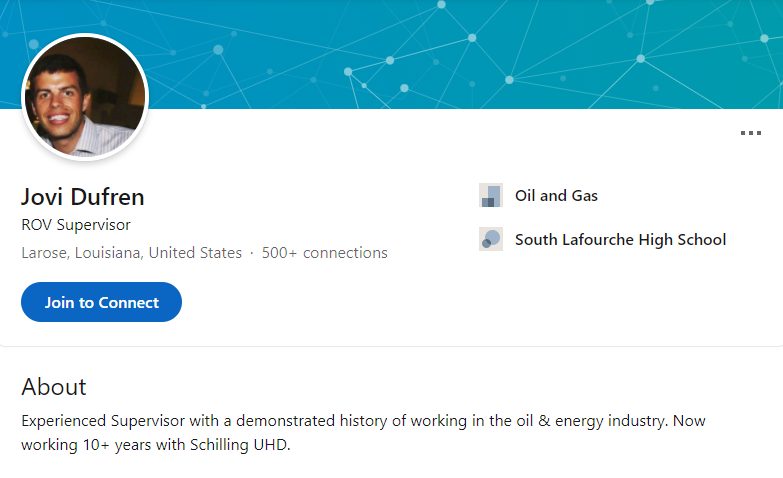This screenshot has height=478, width=783.
Task: Show the 500+ connections count
Action: pyautogui.click(x=325, y=253)
